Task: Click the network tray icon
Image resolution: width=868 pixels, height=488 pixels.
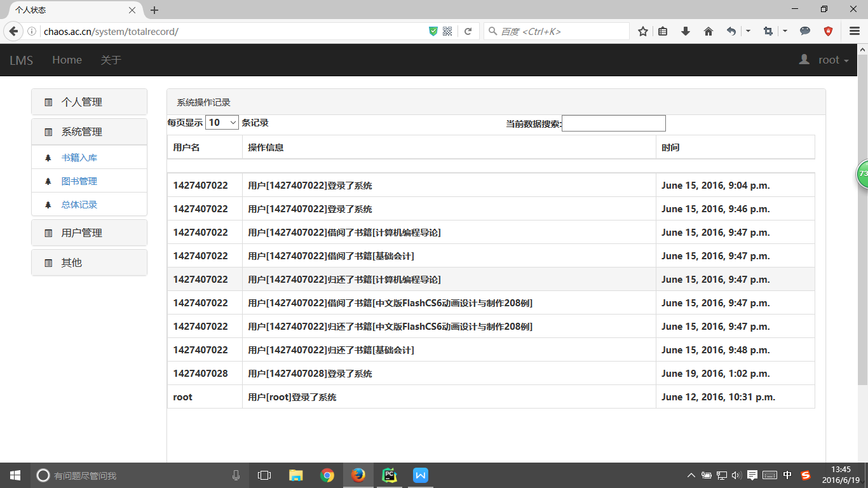Action: pos(722,475)
